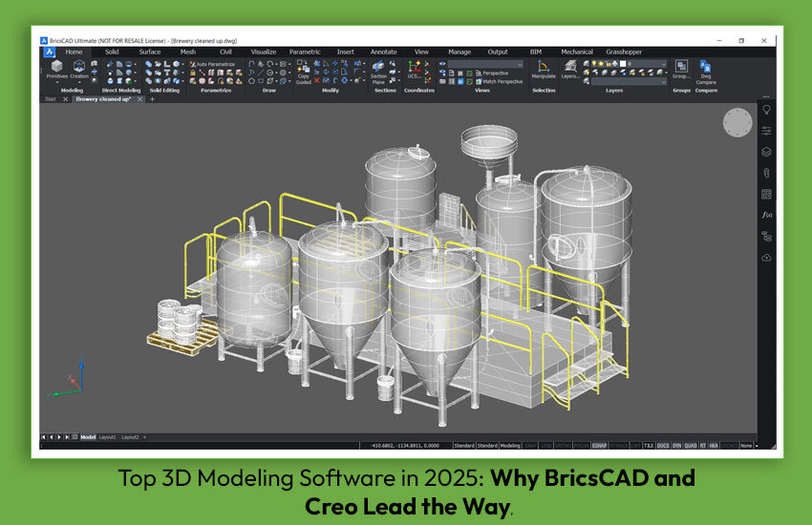The height and width of the screenshot is (525, 812).
Task: Open the Visualize ribbon tab
Action: [x=263, y=52]
